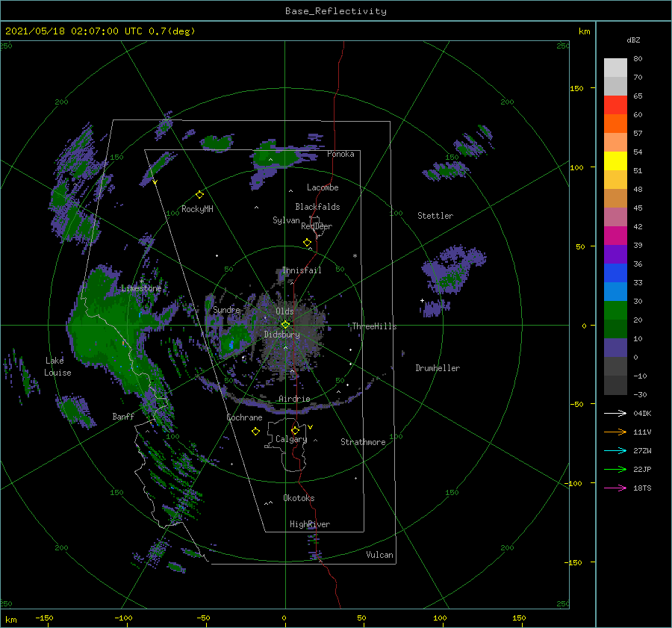The image size is (672, 628).
Task: Click the HighRiver city label
Action: pos(310,524)
